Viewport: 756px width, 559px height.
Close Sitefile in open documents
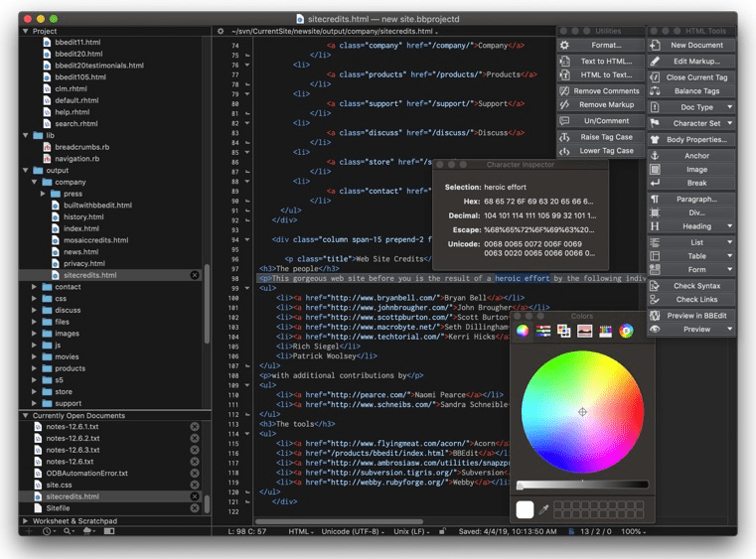pos(195,508)
